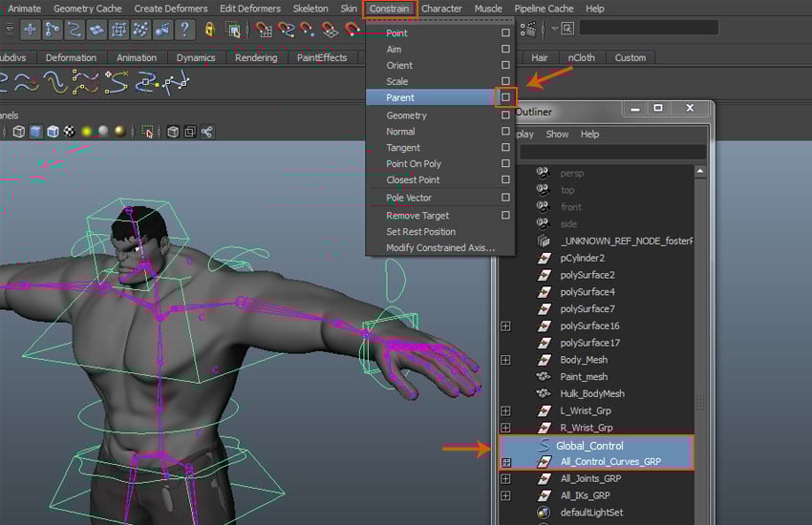Open Point constraint options box
The image size is (812, 525).
505,33
